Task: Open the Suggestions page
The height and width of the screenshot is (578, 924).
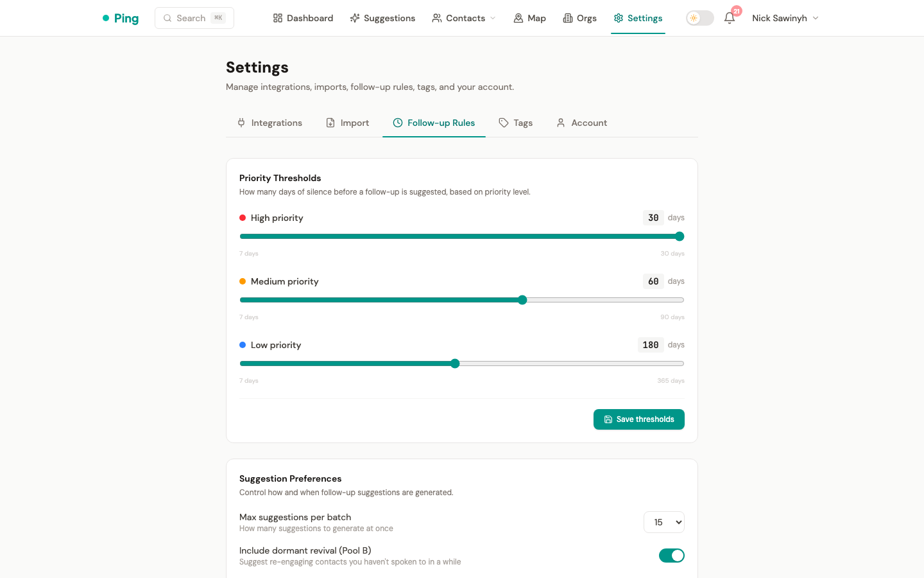Action: [382, 18]
